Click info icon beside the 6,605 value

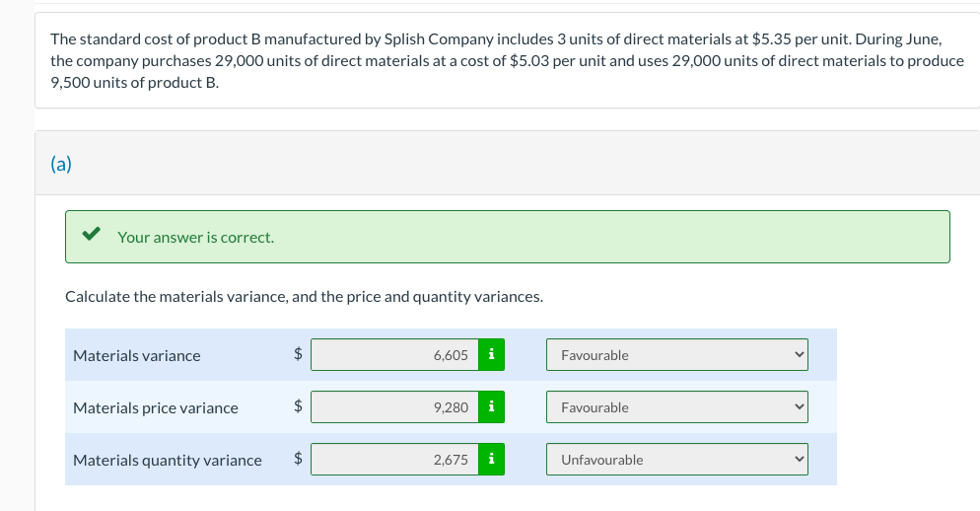point(491,355)
